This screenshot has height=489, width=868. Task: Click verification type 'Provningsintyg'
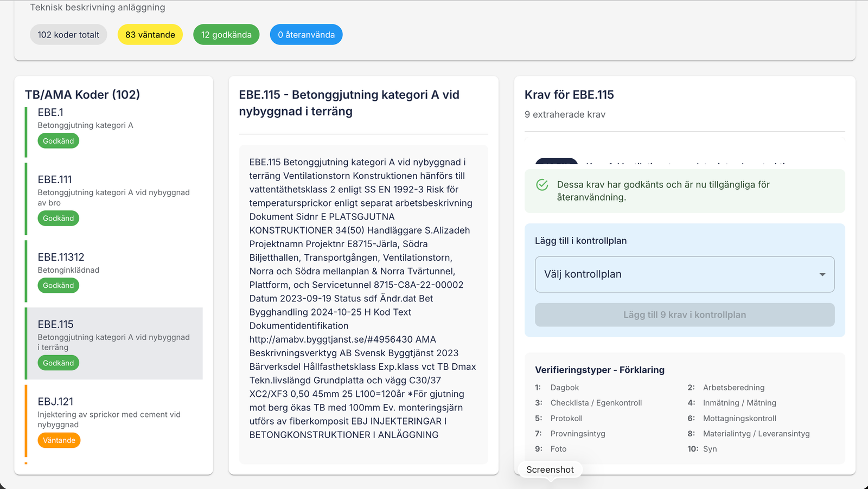[578, 434]
